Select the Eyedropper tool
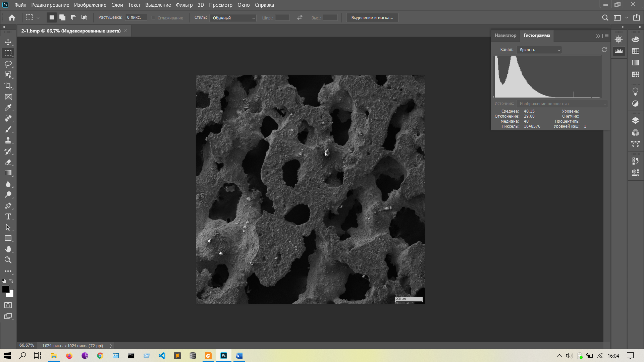The height and width of the screenshot is (362, 644). (8, 108)
